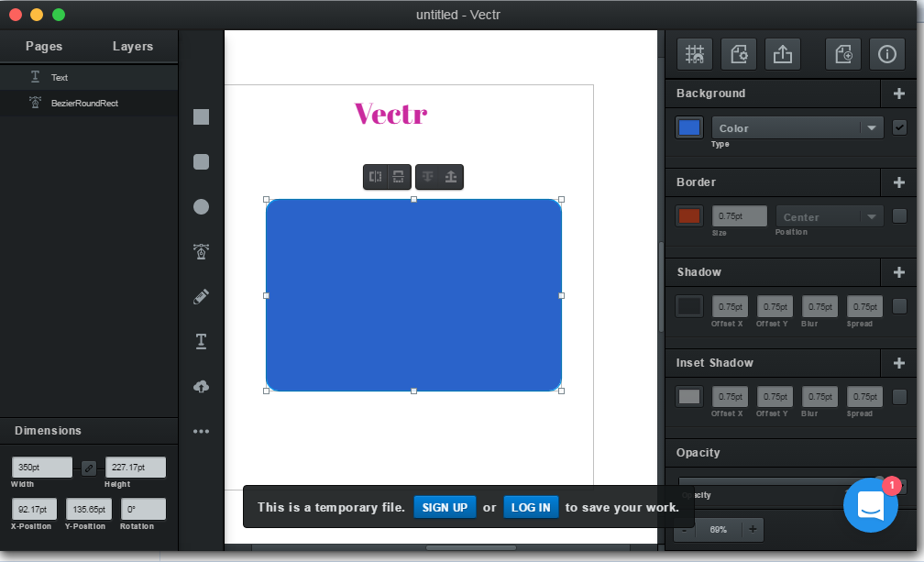The width and height of the screenshot is (924, 562).
Task: Add a new Shadow with plus
Action: 898,272
